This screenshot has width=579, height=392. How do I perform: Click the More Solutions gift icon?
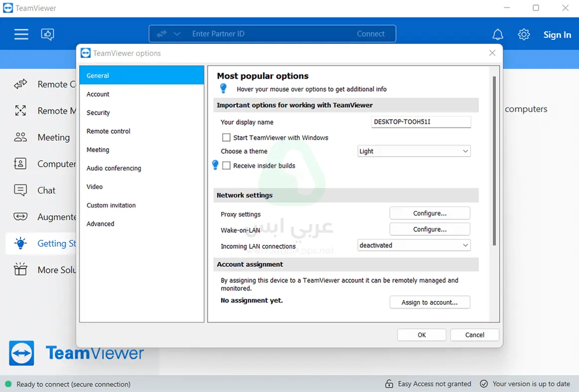(20, 270)
